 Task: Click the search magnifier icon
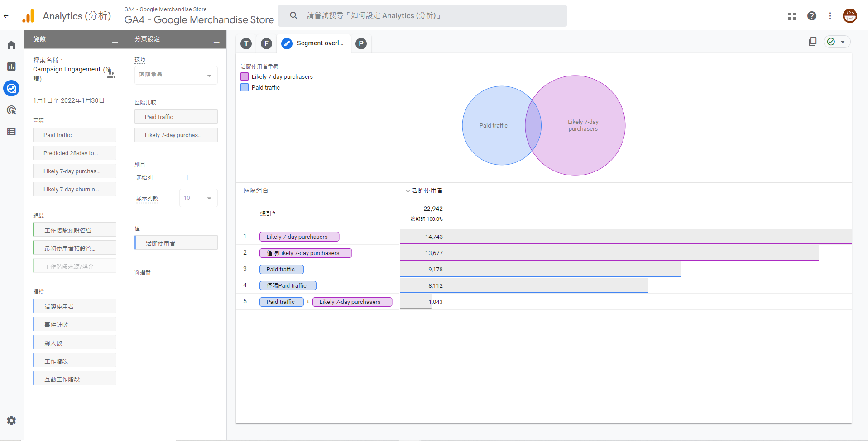(294, 16)
